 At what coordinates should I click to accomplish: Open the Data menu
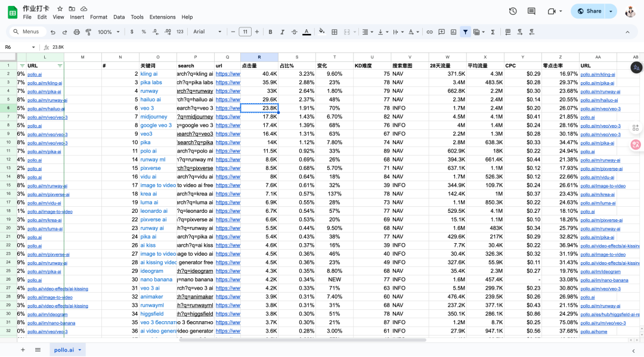119,17
